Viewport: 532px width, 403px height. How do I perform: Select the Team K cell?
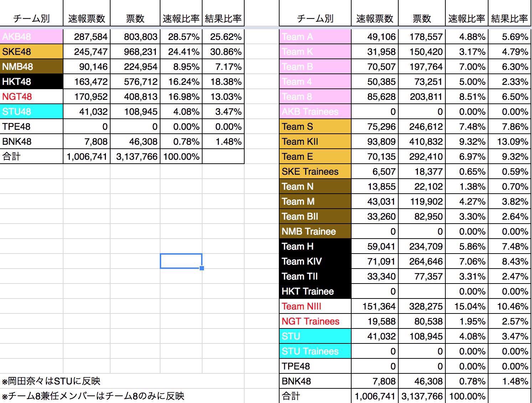315,52
